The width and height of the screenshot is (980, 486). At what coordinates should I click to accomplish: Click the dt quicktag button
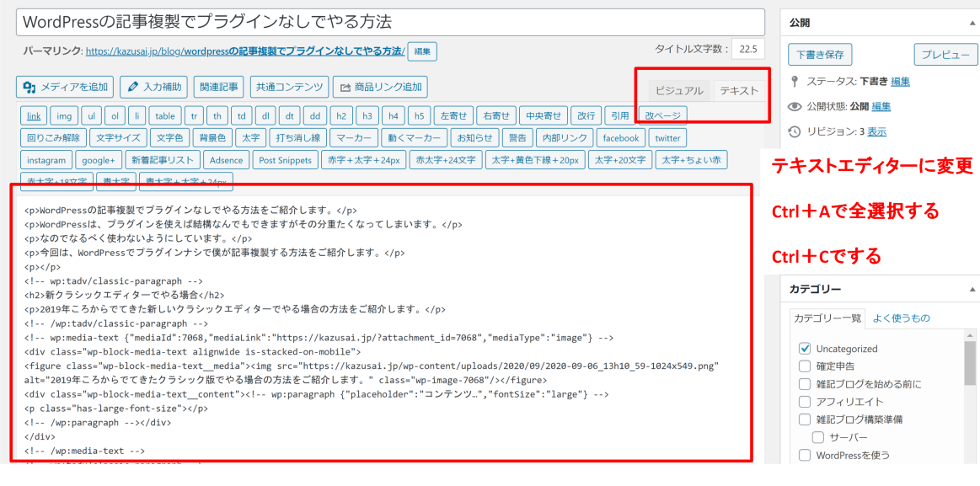289,116
